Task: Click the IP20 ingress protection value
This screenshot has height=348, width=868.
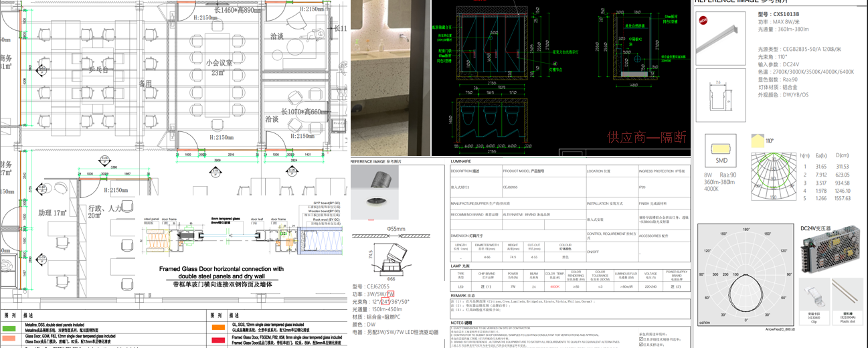Action: pos(642,187)
